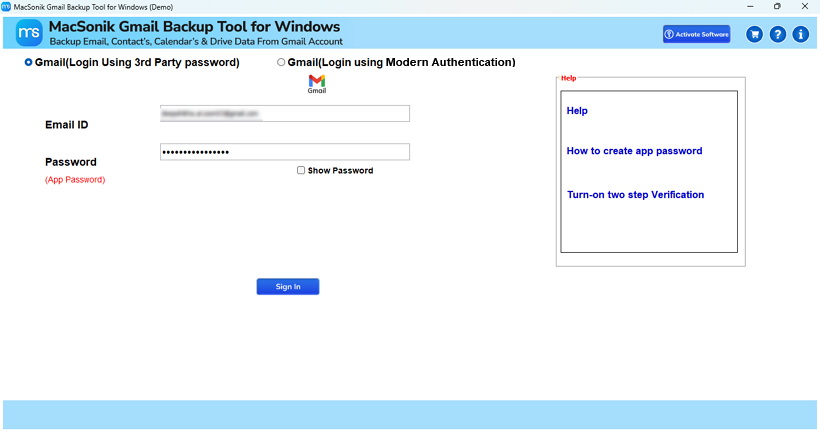Open the info about icon
This screenshot has height=432, width=820.
tap(801, 35)
